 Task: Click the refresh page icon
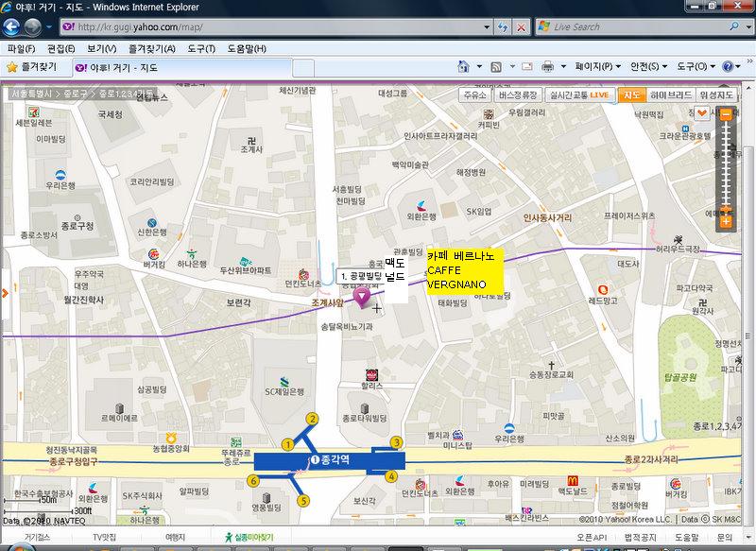click(500, 26)
